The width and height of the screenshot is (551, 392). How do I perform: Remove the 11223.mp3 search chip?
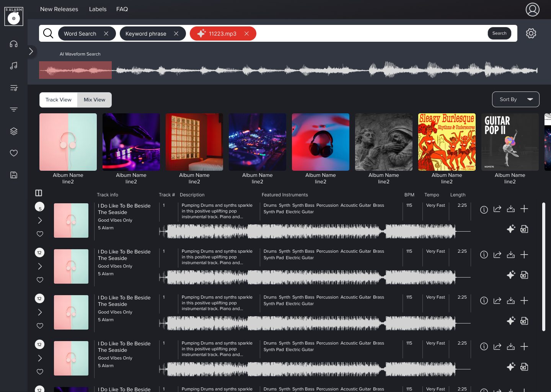tap(247, 34)
